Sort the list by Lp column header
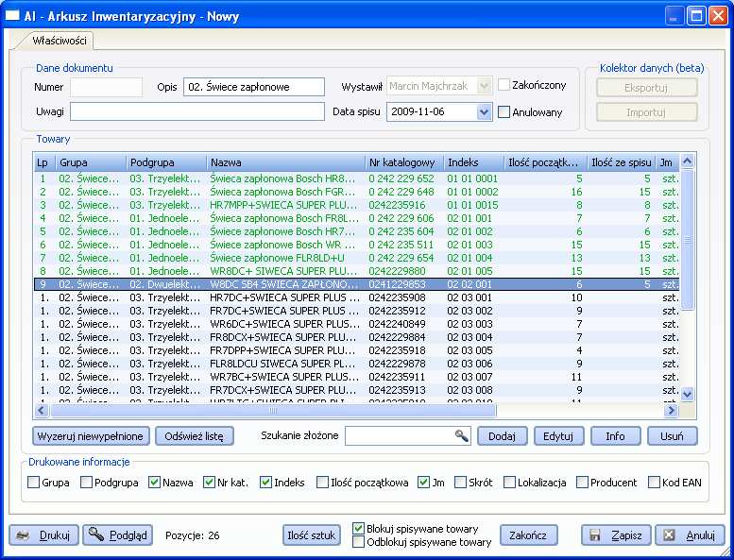This screenshot has width=734, height=560. (44, 162)
